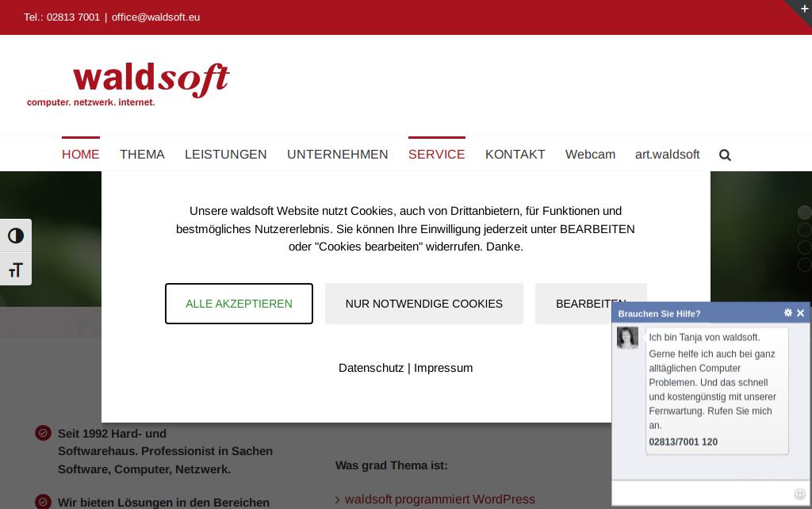Viewport: 812px width, 509px height.
Task: Select the third slider pagination dot
Action: point(804,247)
